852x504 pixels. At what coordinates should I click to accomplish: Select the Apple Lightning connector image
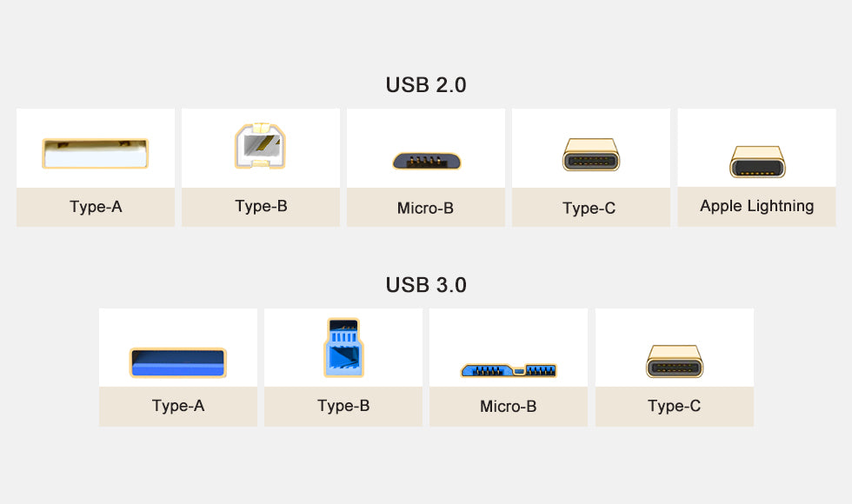click(x=757, y=162)
